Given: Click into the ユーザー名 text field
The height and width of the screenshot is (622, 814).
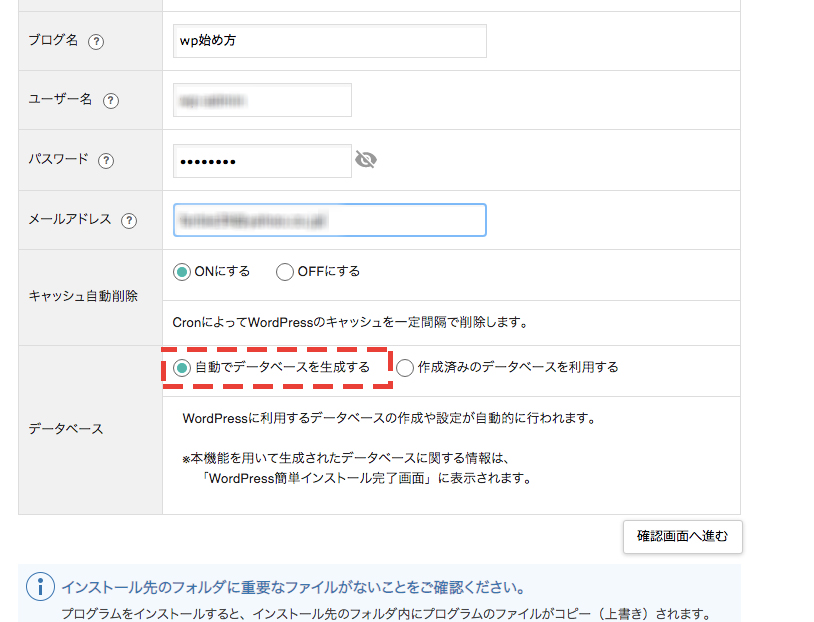Looking at the screenshot, I should coord(262,100).
